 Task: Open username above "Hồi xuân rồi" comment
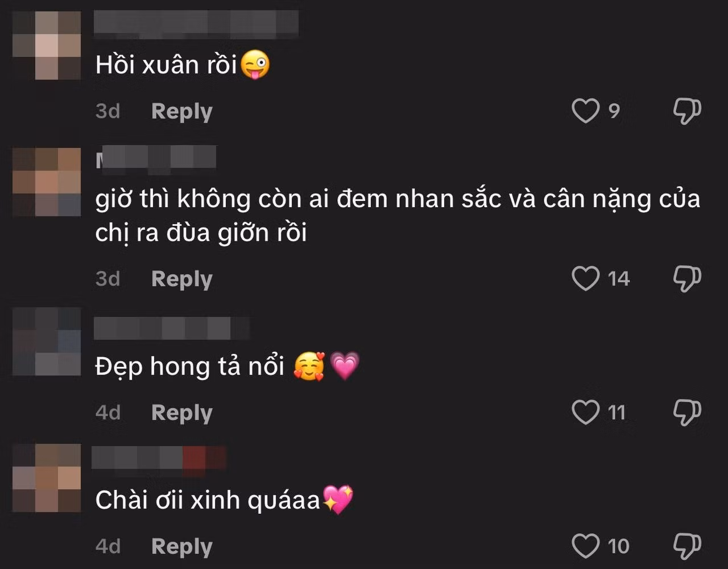pyautogui.click(x=196, y=24)
